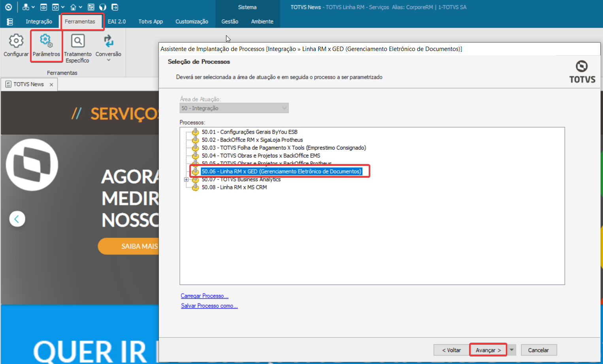Click the headset icon in the quick toolbar
Screen dimensions: 603x364
click(103, 7)
